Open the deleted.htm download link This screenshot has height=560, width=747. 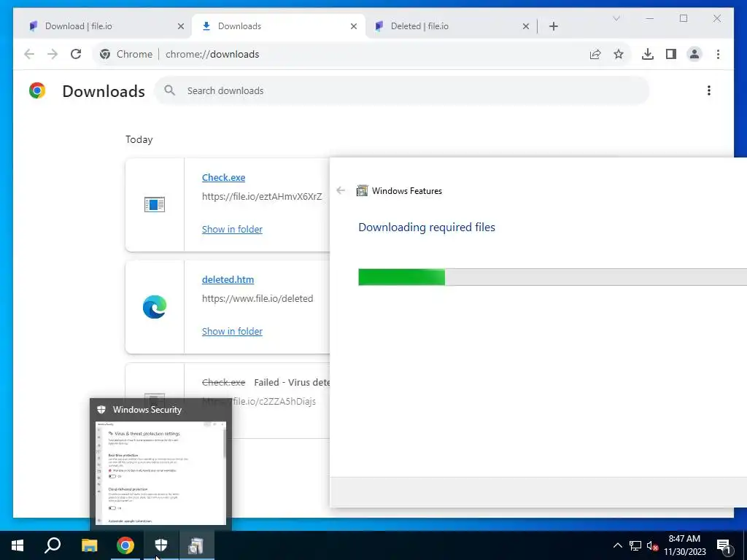[x=228, y=279]
